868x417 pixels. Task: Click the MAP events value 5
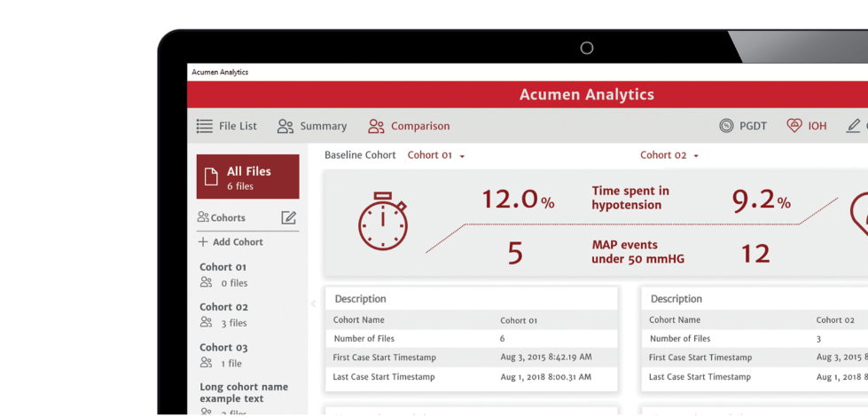(x=515, y=254)
